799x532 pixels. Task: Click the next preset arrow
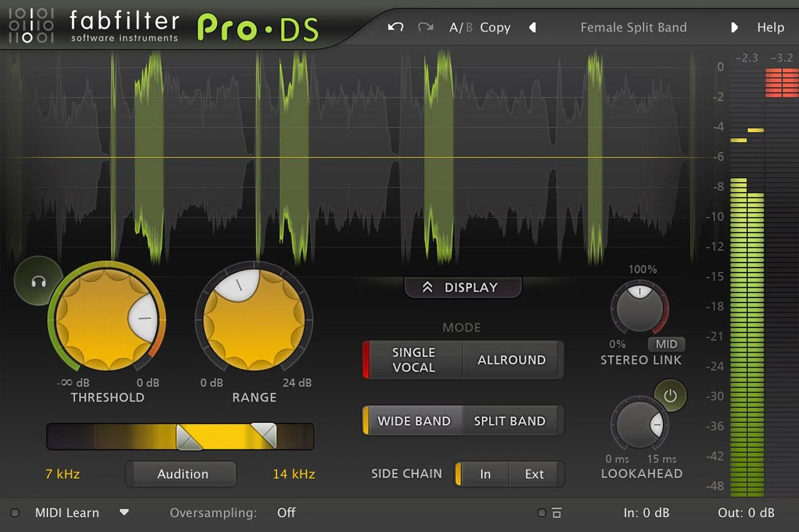tap(735, 28)
